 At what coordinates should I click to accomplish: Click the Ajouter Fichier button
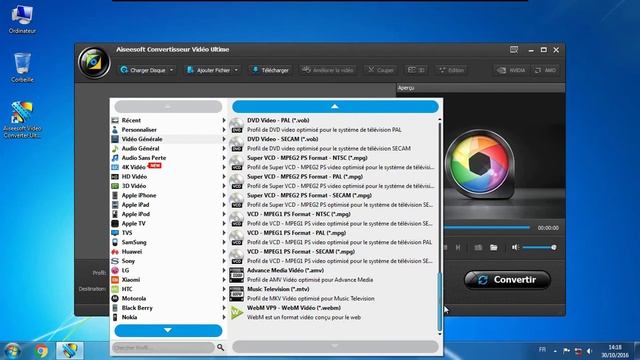tap(208, 70)
